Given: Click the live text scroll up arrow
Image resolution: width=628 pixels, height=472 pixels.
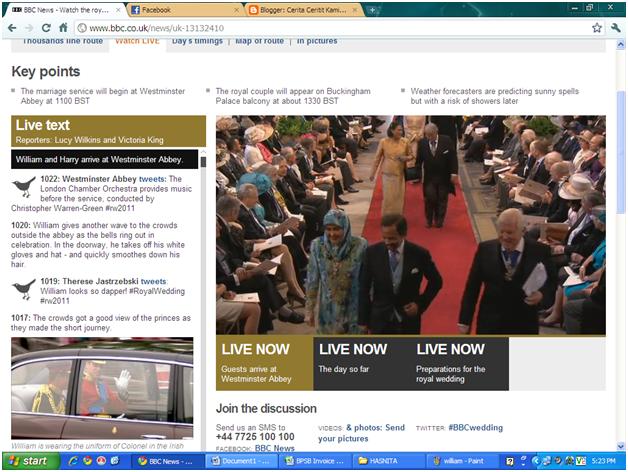Looking at the screenshot, I should point(203,152).
